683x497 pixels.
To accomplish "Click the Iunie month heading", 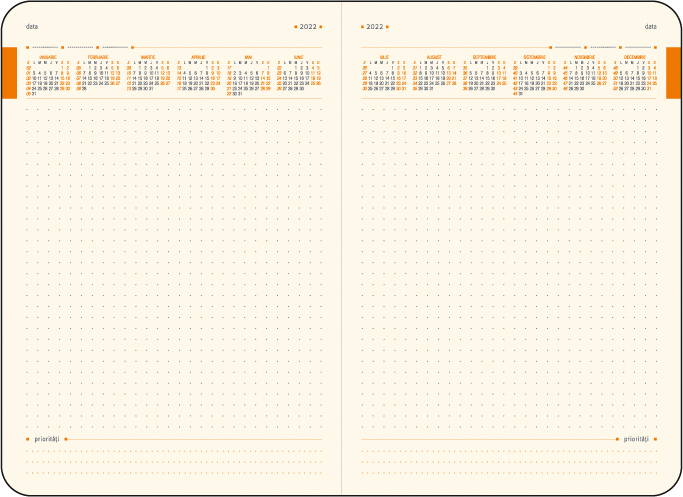I will pyautogui.click(x=298, y=57).
